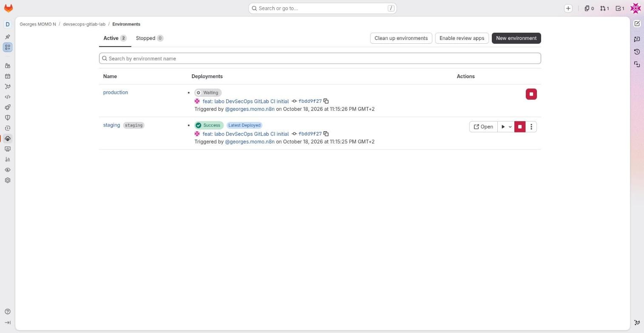
Task: Open the Manage (members) sidebar icon
Action: point(8,66)
